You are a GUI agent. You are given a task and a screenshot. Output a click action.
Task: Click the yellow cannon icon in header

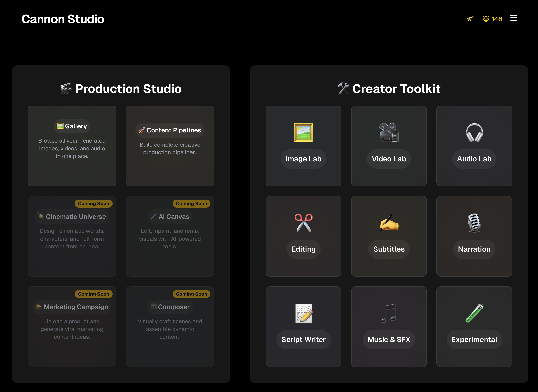coord(469,19)
